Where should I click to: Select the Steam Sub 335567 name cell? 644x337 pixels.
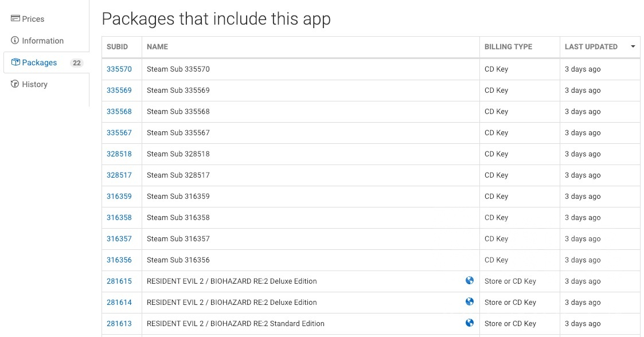[178, 133]
